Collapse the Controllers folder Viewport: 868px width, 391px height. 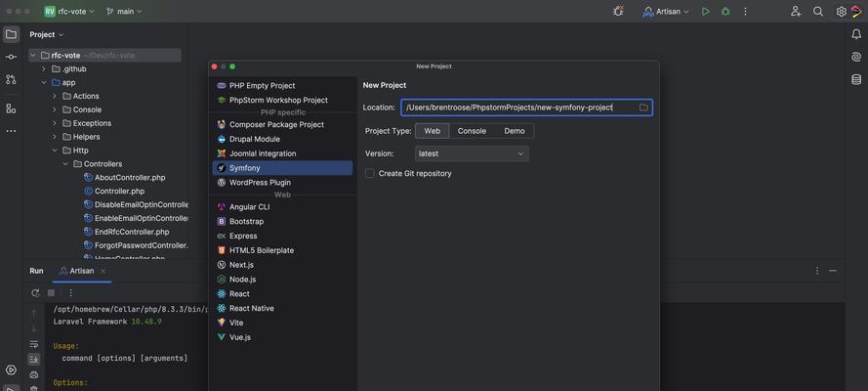(65, 164)
